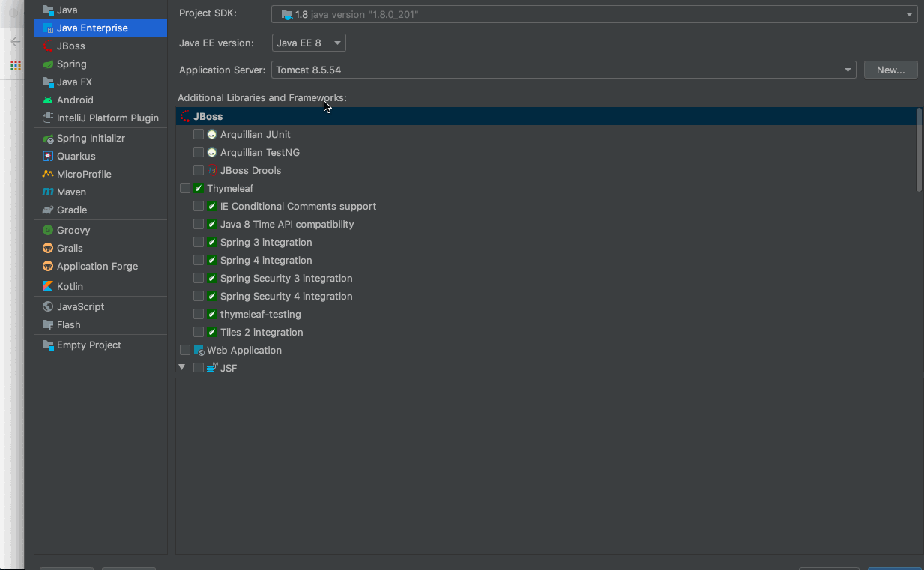Screen dimensions: 924x570
Task: Select the Flash folder icon
Action: click(x=48, y=325)
